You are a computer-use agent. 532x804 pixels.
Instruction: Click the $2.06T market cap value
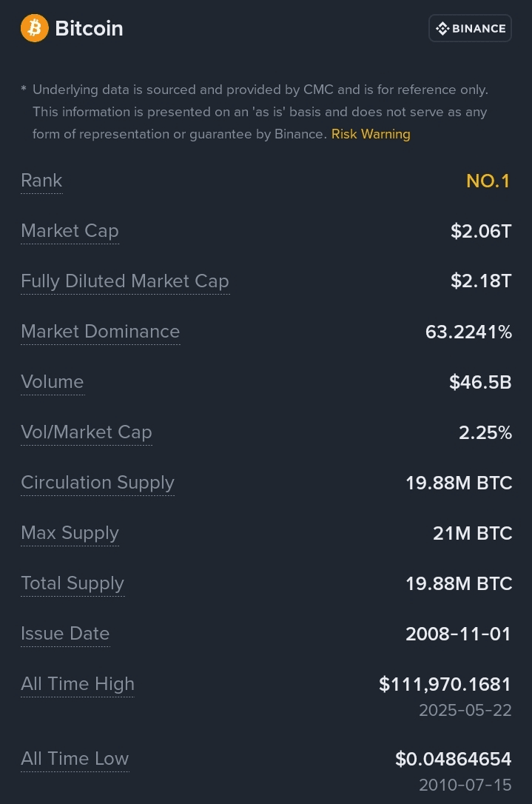coord(481,231)
